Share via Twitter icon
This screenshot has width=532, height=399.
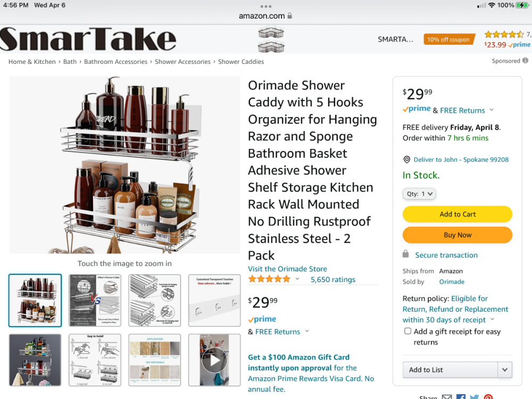point(475,397)
